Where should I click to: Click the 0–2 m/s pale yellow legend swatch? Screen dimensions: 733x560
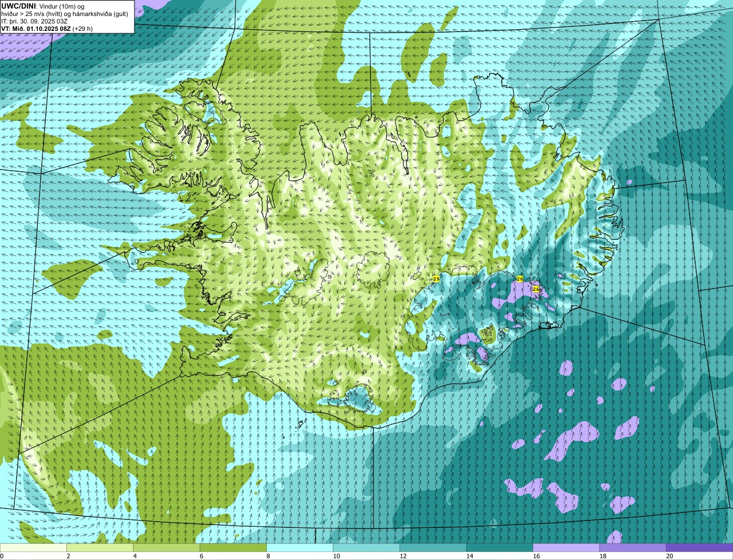pos(33,547)
